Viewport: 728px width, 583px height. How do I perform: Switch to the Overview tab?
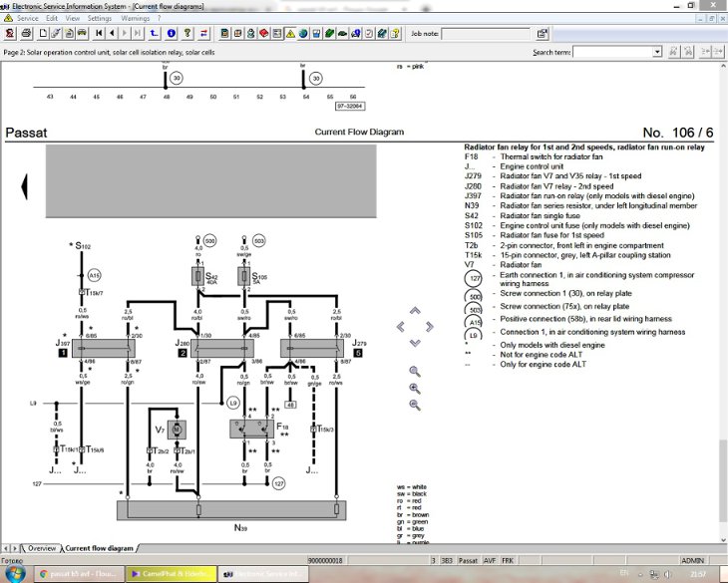[42, 548]
